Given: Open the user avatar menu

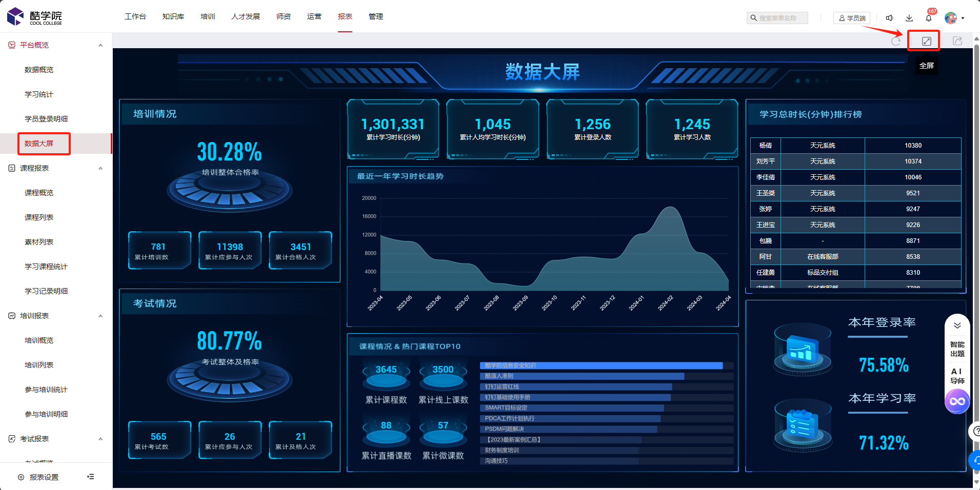Looking at the screenshot, I should (954, 18).
